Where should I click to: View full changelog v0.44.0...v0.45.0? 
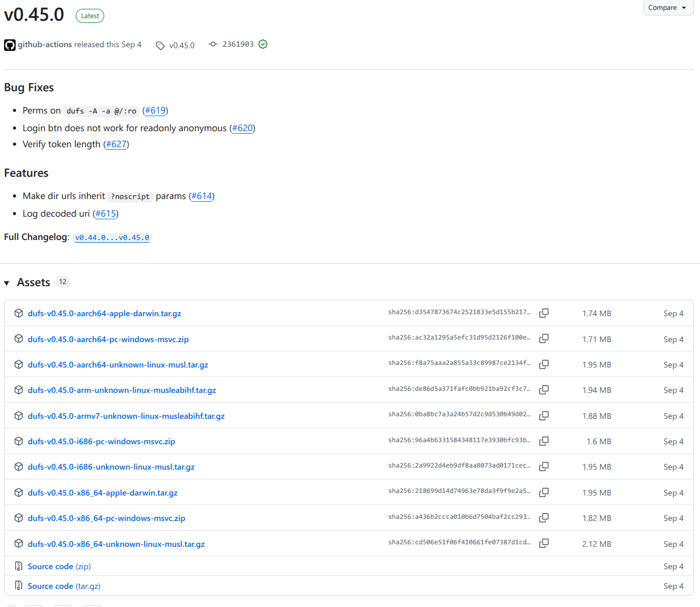pyautogui.click(x=112, y=237)
